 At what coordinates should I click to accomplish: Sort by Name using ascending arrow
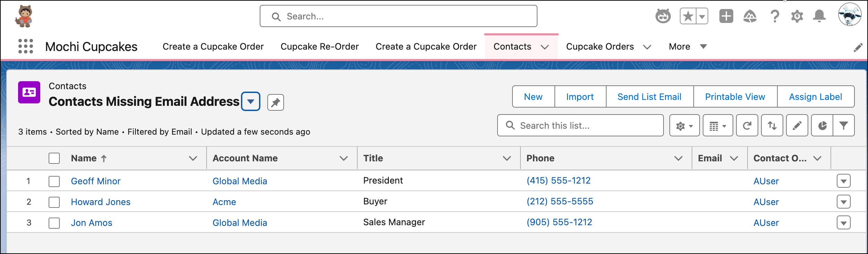tap(103, 159)
